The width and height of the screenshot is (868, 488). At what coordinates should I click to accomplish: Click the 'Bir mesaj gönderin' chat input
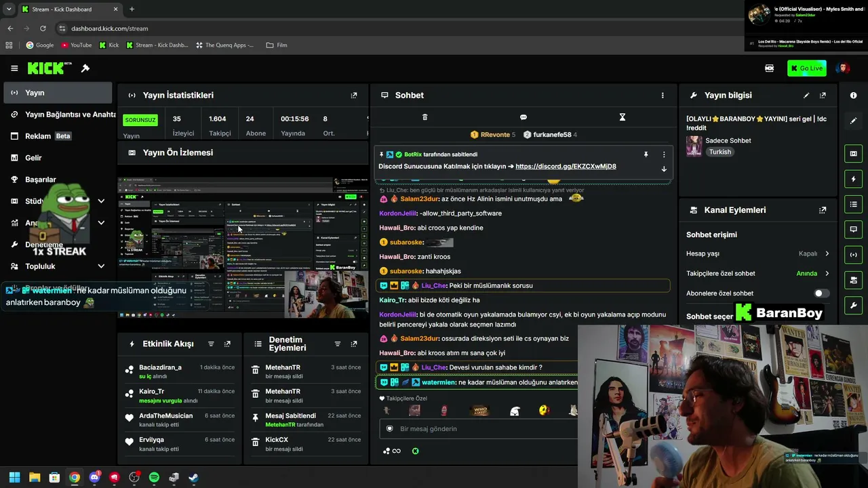(x=479, y=429)
